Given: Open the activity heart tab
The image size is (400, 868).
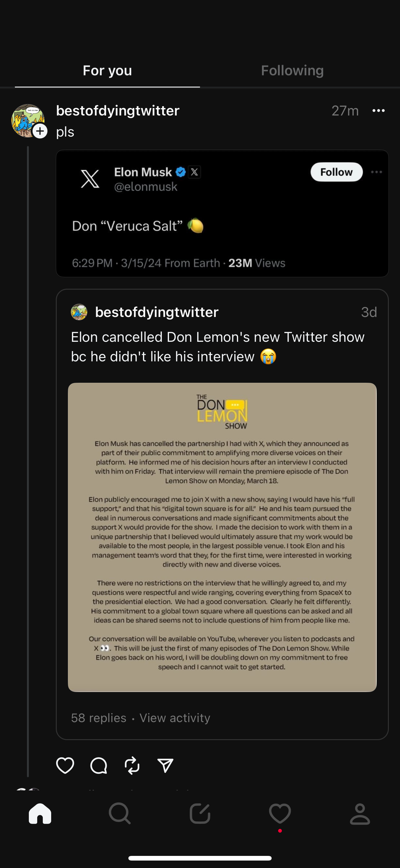Looking at the screenshot, I should click(280, 813).
